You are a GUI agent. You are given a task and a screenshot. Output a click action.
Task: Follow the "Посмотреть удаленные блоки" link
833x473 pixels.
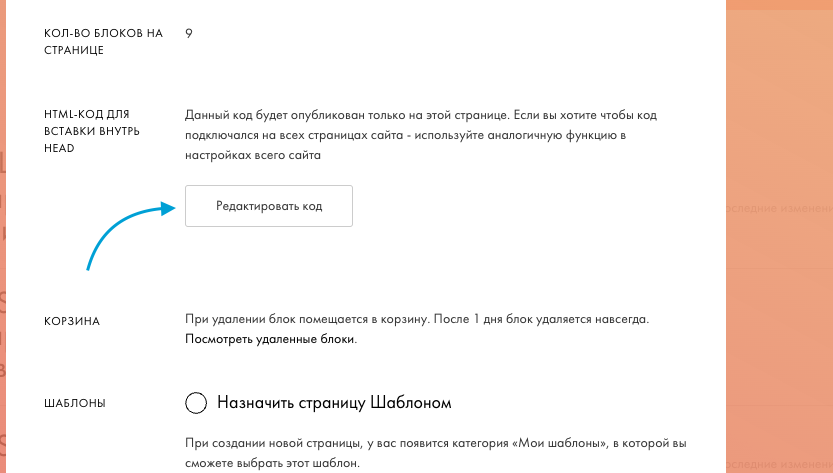tap(270, 339)
